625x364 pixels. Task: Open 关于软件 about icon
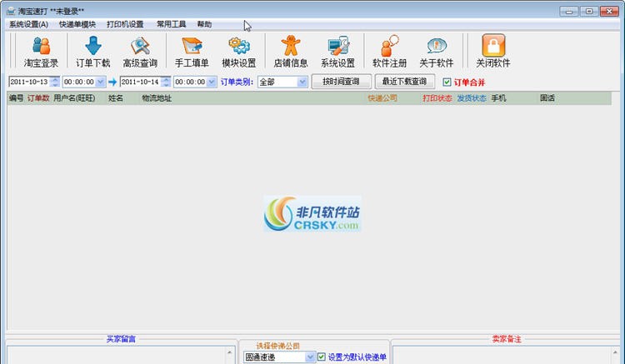437,46
